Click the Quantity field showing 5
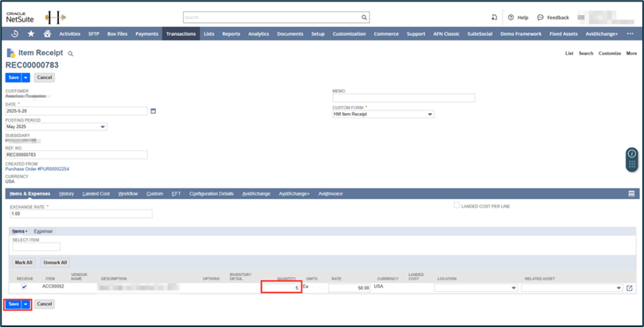Viewport: 644px width, 327px height. coord(281,288)
